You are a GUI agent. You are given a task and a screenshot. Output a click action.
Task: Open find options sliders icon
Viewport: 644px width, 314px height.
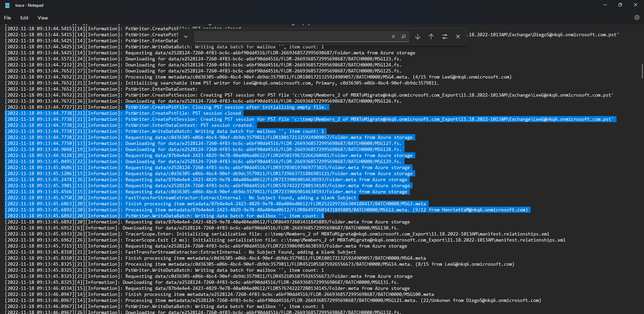pyautogui.click(x=444, y=37)
